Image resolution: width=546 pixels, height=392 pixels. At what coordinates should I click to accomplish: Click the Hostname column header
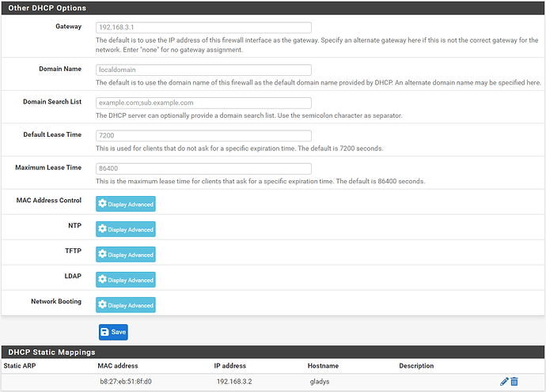[324, 366]
